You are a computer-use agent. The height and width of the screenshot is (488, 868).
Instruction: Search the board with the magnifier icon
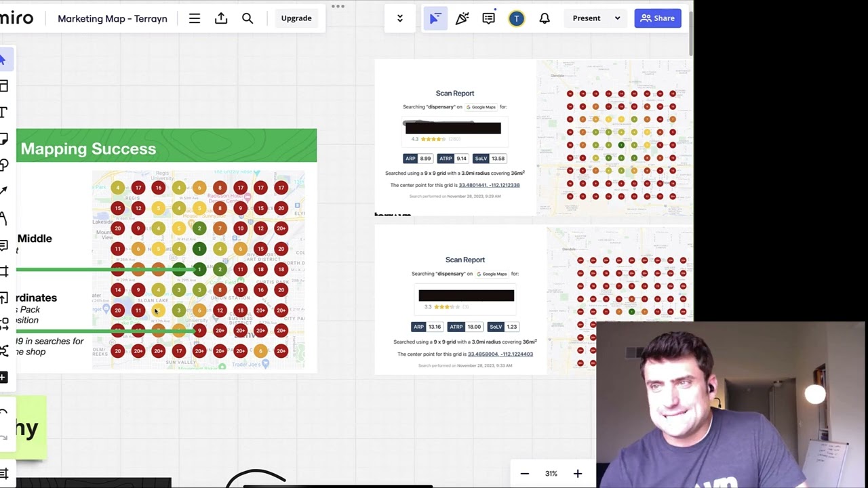point(248,18)
